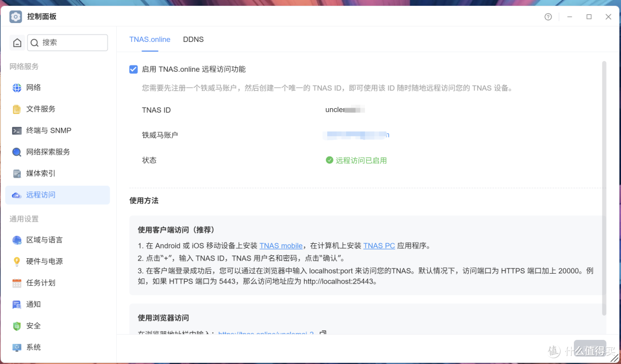The height and width of the screenshot is (364, 621).
Task: Click the control panel gear logo
Action: (x=16, y=17)
